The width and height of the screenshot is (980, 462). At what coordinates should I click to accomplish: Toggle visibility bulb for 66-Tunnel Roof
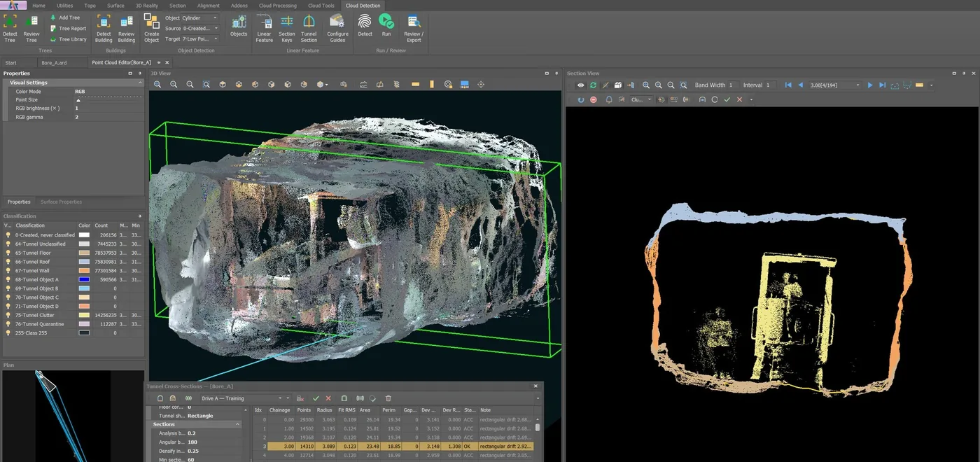coord(8,262)
